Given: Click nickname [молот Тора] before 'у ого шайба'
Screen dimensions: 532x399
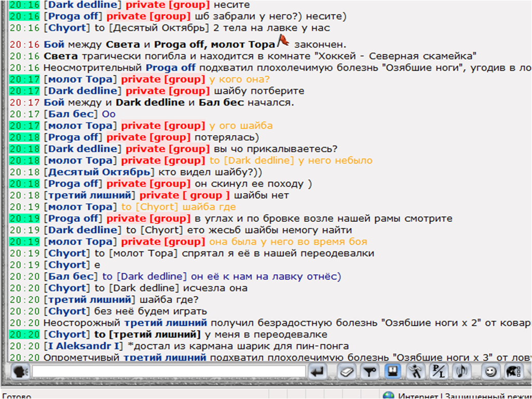Looking at the screenshot, I should coord(80,126).
